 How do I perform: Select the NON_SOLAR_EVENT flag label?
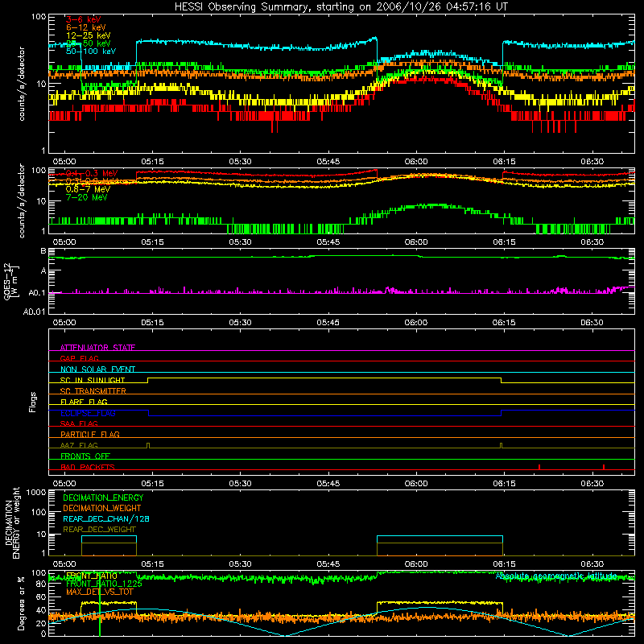pyautogui.click(x=97, y=369)
